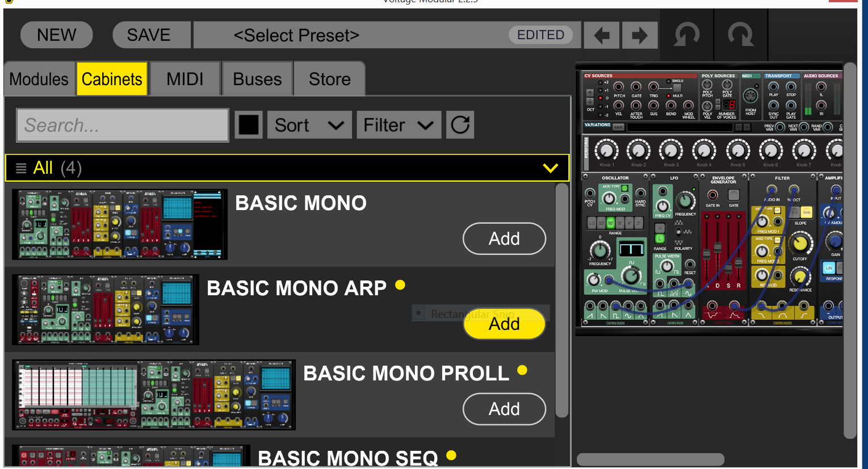Screen dimensions: 868x469
Task: Click the filter CUTOFF knob
Action: (x=800, y=244)
